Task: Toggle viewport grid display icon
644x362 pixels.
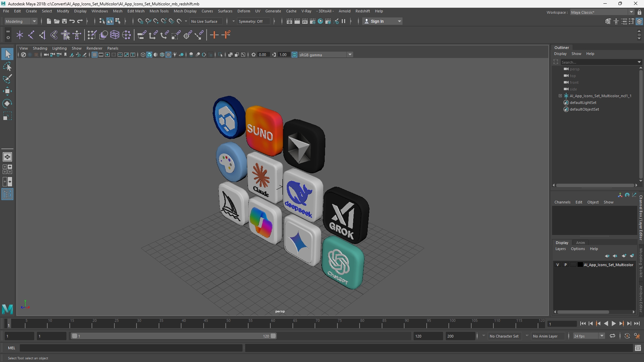Action: pos(95,55)
